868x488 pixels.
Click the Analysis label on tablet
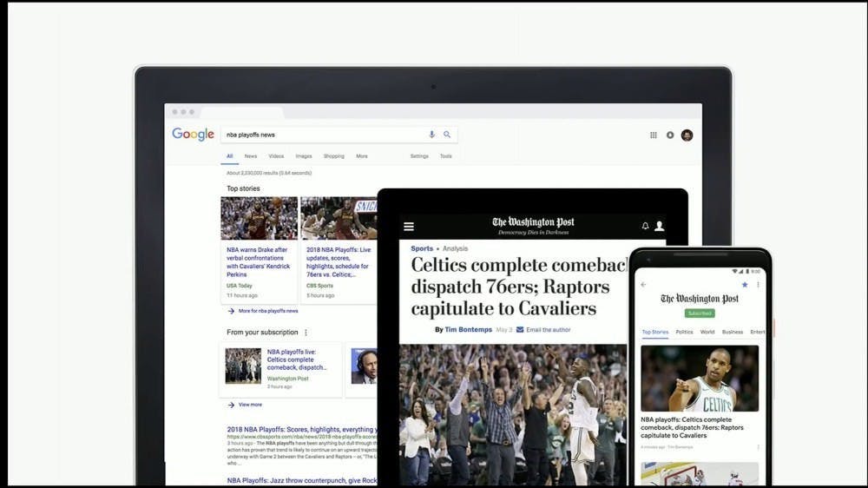coord(455,248)
